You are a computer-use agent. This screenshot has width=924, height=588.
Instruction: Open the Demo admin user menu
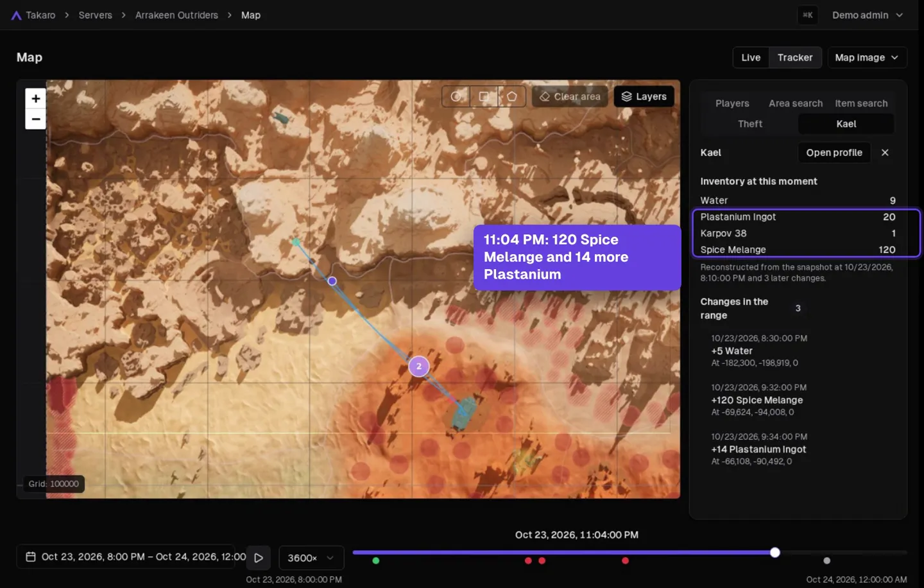[868, 15]
